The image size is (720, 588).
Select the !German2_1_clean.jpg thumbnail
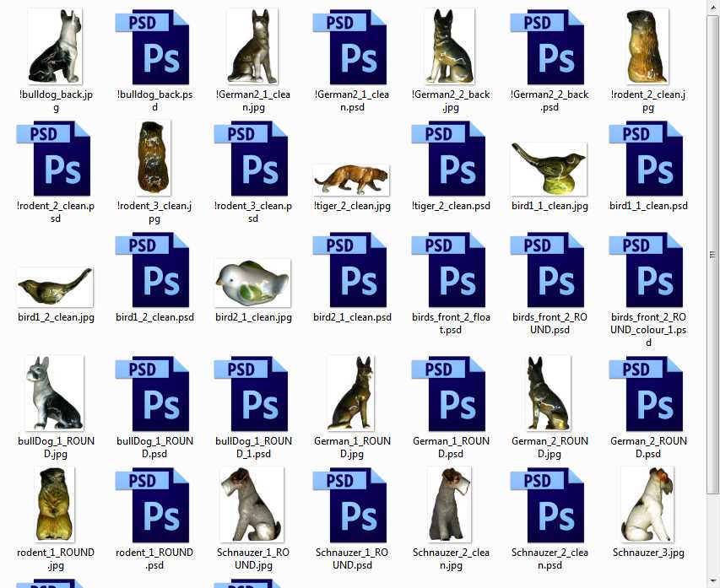(253, 46)
